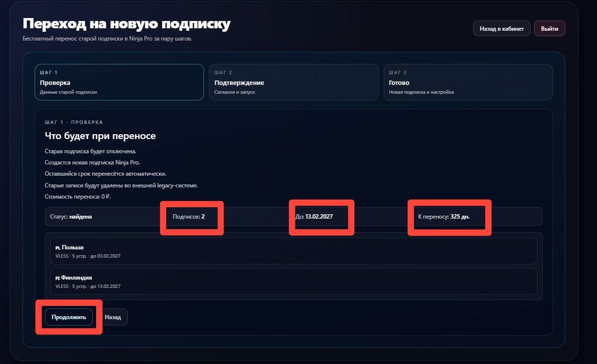Select the ШАГ 2 Подтверждение step card
This screenshot has width=597, height=364.
(293, 82)
